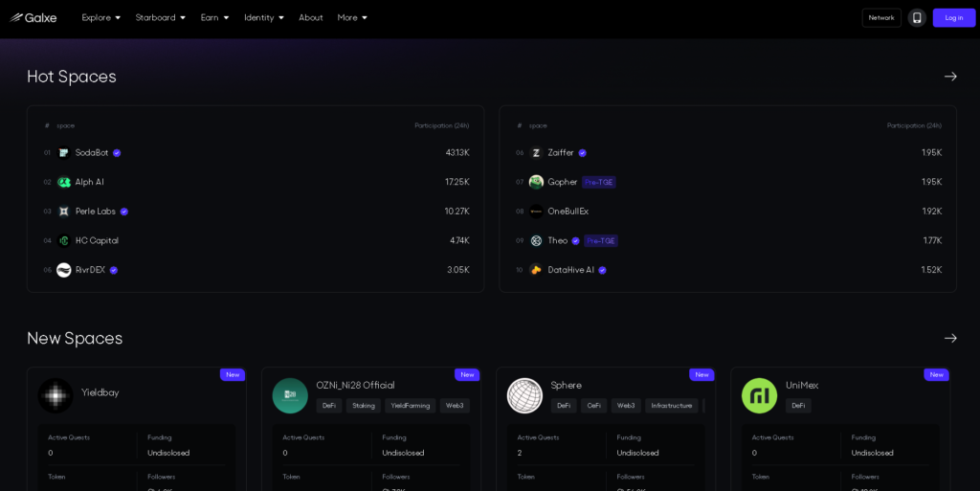This screenshot has height=491, width=980.
Task: Click SodaBot's verified badge
Action: pyautogui.click(x=117, y=153)
